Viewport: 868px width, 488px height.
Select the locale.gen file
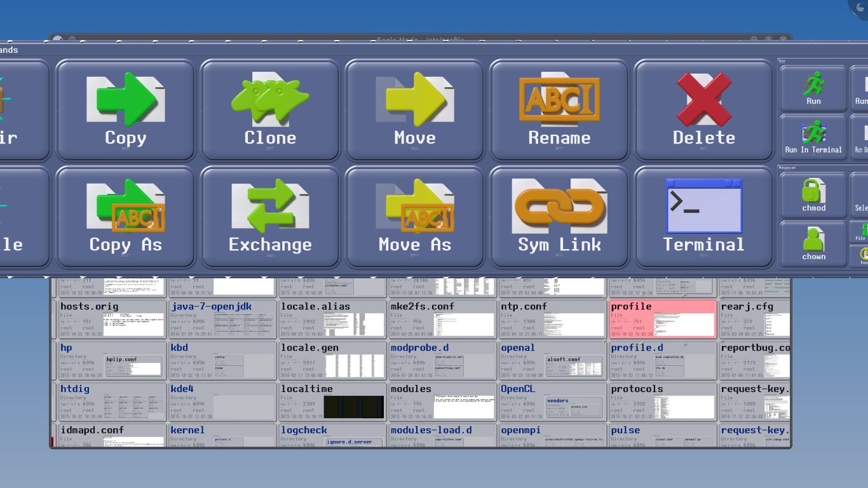tap(332, 360)
